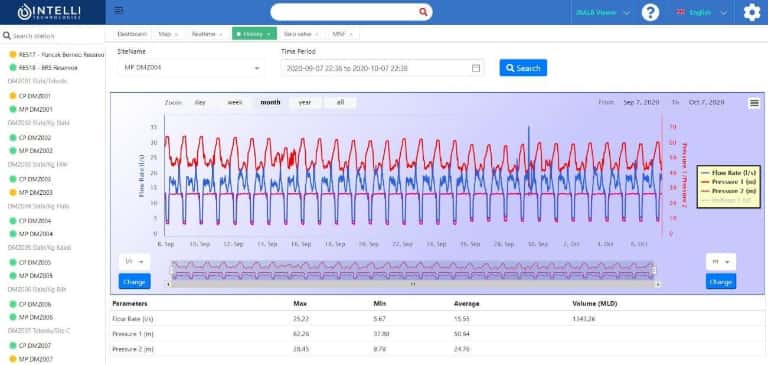This screenshot has height=365, width=768.
Task: Toggle Flow Rate series in legend
Action: (729, 173)
